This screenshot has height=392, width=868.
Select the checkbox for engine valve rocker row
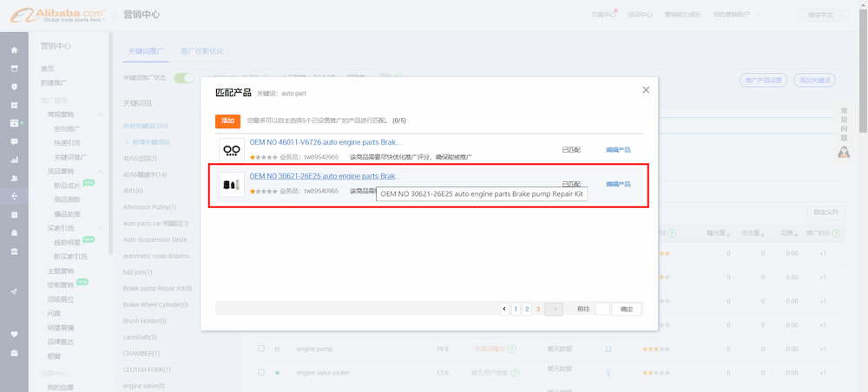click(260, 373)
